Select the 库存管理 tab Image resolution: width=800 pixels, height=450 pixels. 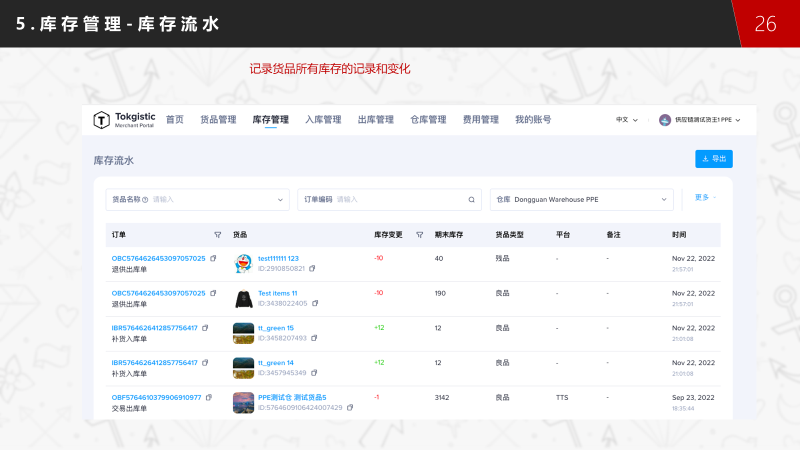(x=270, y=119)
